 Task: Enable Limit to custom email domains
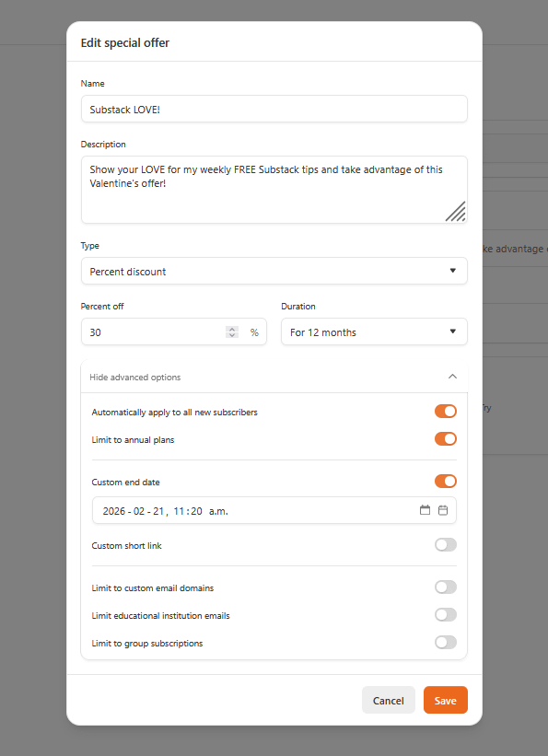point(445,587)
